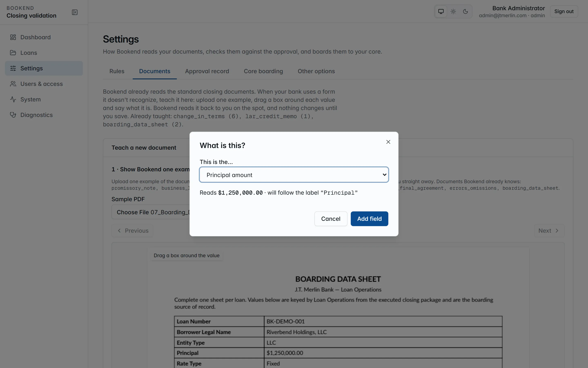Click the Entity Type row label

coord(190,342)
